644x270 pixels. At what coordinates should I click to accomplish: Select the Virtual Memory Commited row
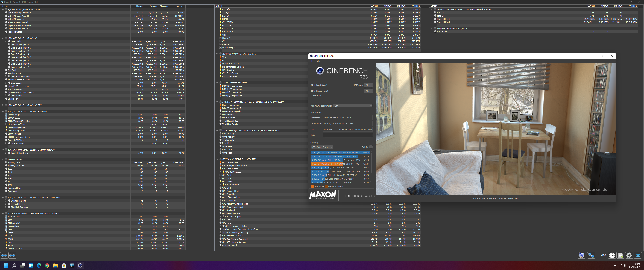[92, 13]
